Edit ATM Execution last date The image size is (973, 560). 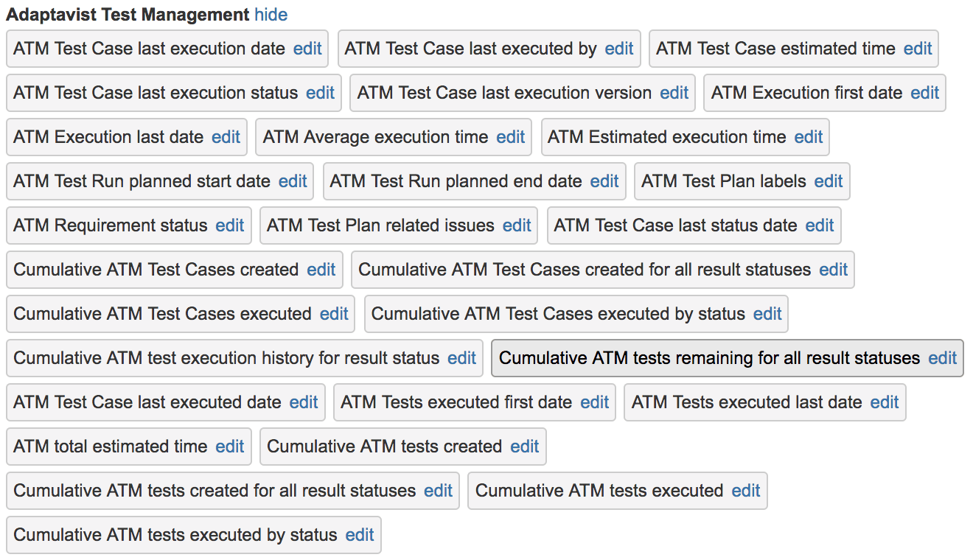(x=226, y=137)
